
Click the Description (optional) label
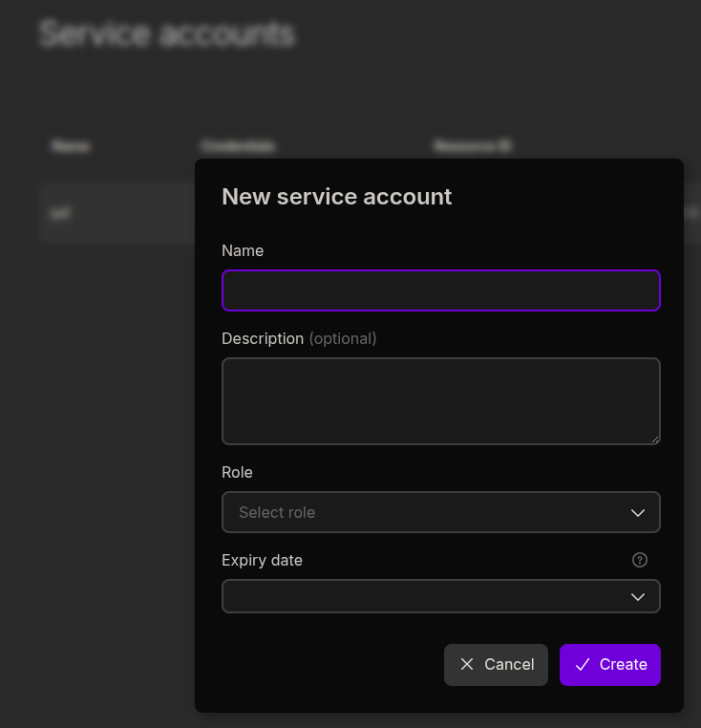pos(299,338)
